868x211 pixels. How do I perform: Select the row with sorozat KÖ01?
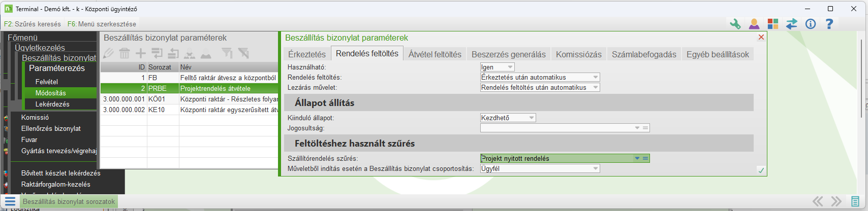tap(189, 99)
